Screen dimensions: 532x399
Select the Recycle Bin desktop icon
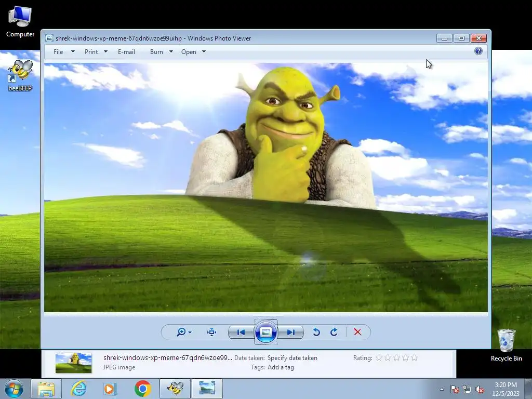tap(506, 345)
